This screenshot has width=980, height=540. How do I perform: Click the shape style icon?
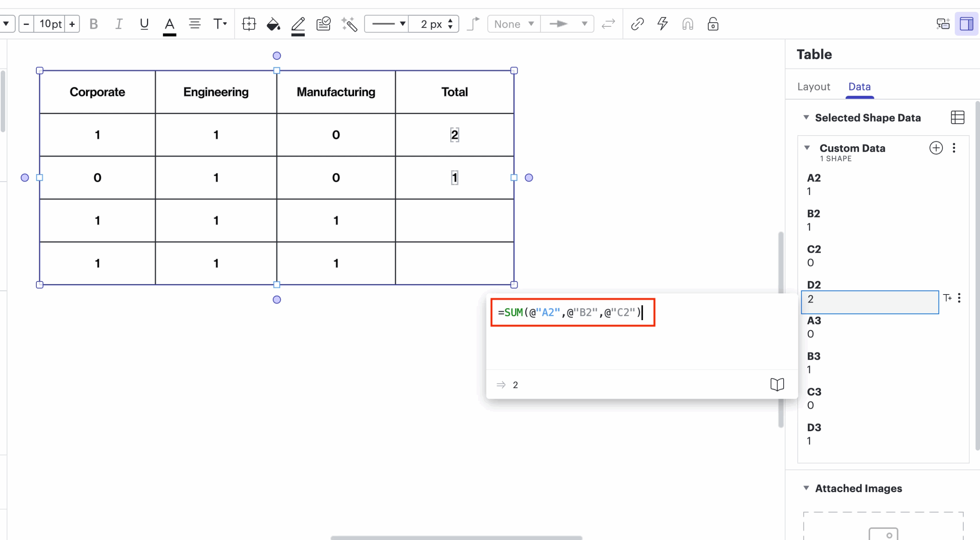tap(323, 24)
